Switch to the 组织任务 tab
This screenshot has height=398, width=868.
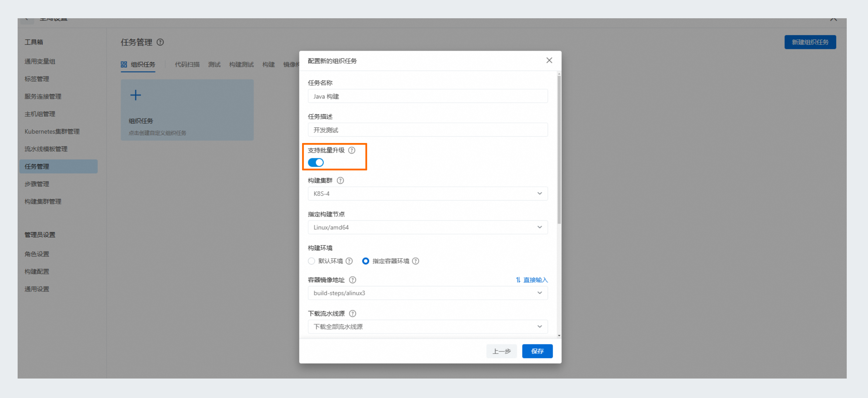(138, 65)
